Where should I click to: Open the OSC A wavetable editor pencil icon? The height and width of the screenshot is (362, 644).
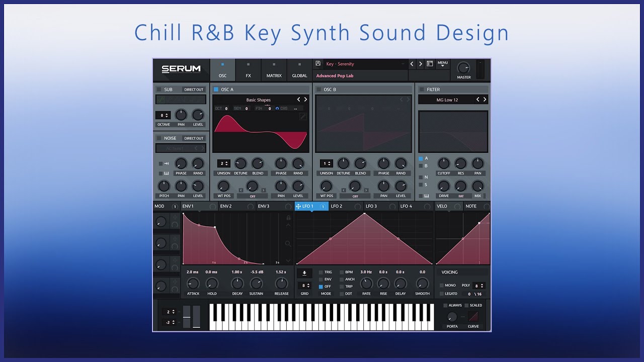(x=303, y=117)
